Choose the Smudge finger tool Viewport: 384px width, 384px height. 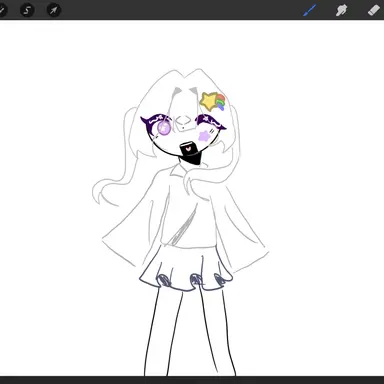tap(341, 10)
